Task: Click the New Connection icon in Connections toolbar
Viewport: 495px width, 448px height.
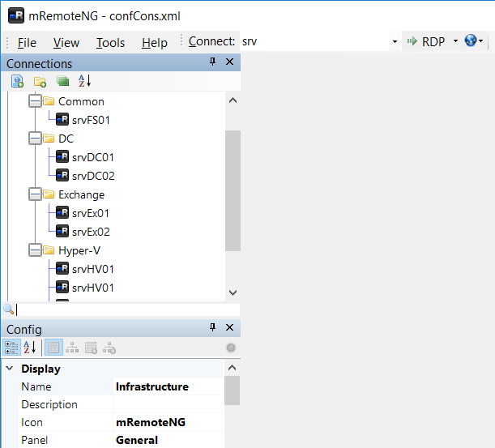Action: (x=17, y=81)
